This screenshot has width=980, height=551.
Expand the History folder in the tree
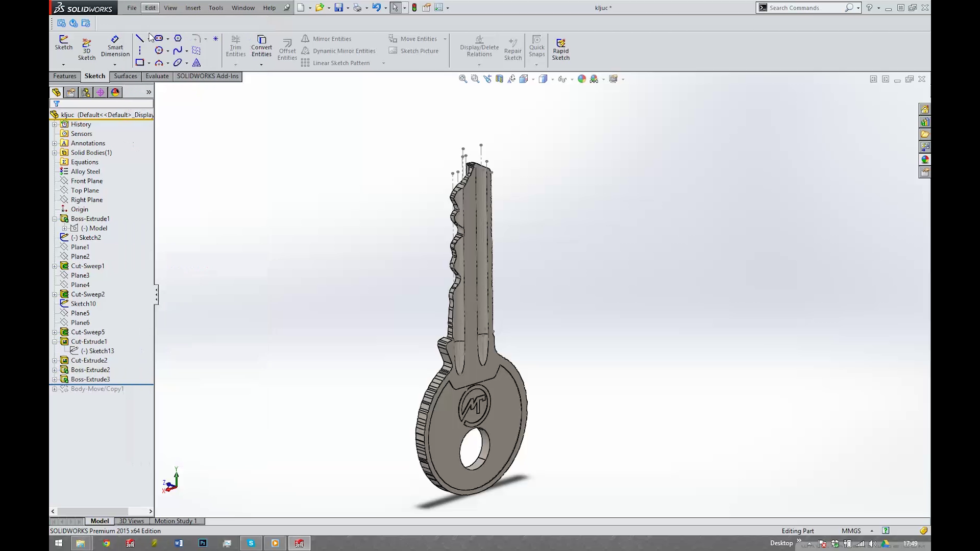click(55, 124)
